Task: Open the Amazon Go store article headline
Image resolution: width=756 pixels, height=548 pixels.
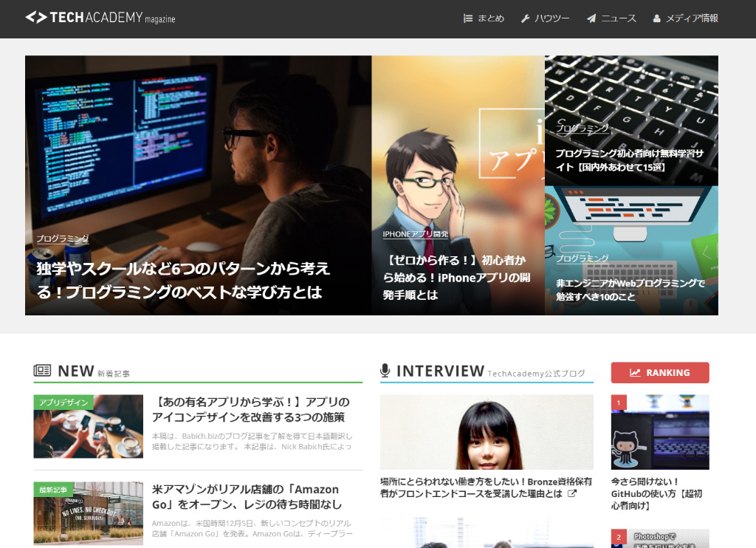Action: (247, 496)
